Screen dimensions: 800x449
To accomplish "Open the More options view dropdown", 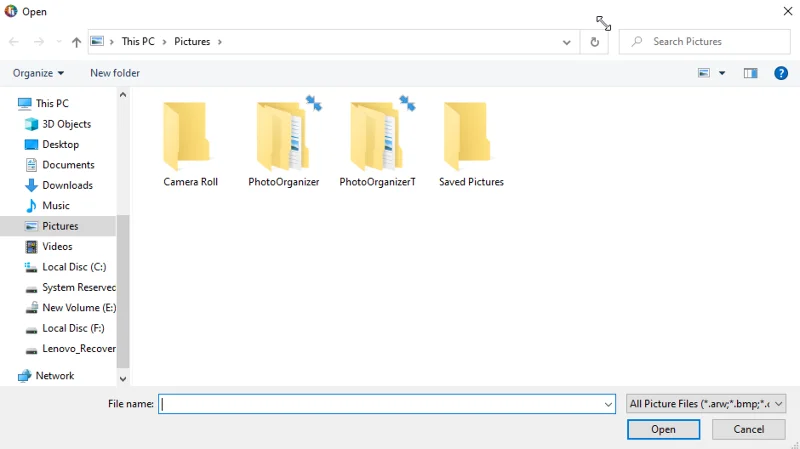I will tap(722, 73).
